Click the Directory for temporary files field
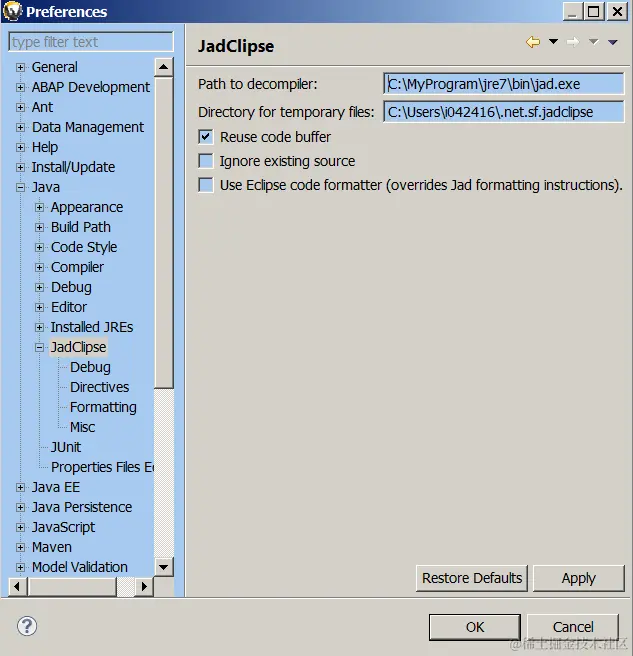Image resolution: width=633 pixels, height=656 pixels. point(504,112)
